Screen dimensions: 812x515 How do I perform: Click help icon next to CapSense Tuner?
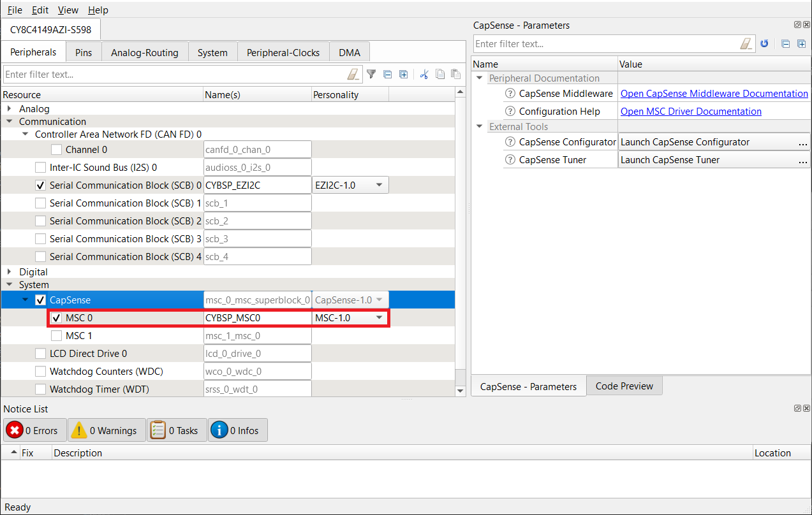point(510,160)
